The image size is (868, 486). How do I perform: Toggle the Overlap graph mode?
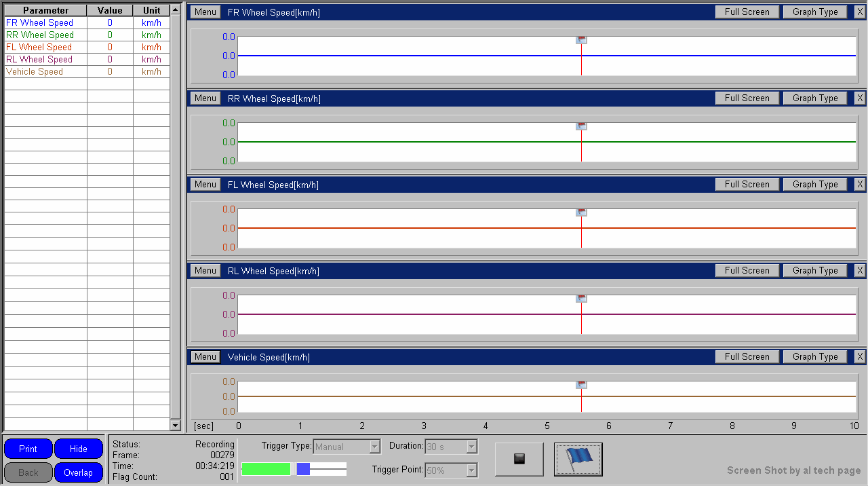pos(79,472)
